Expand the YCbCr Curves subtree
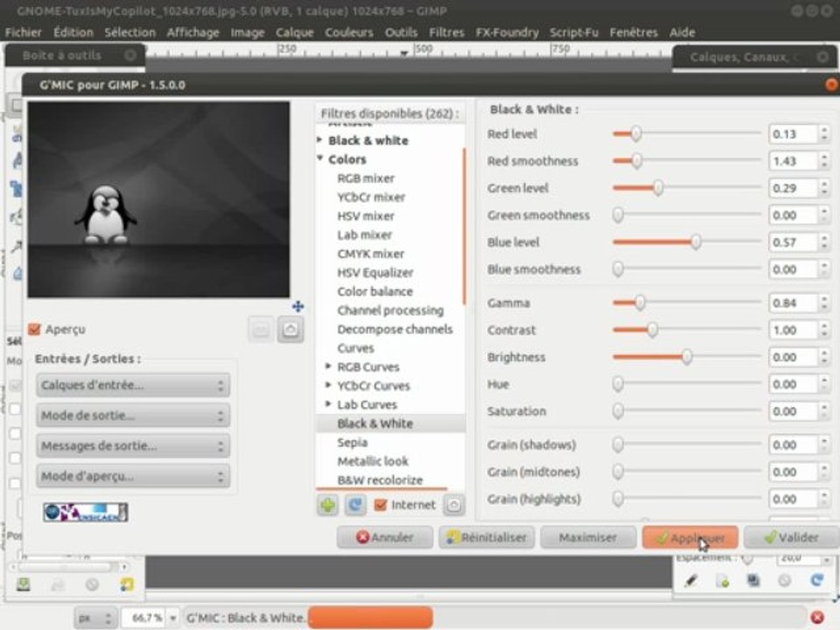840x630 pixels. pos(328,385)
